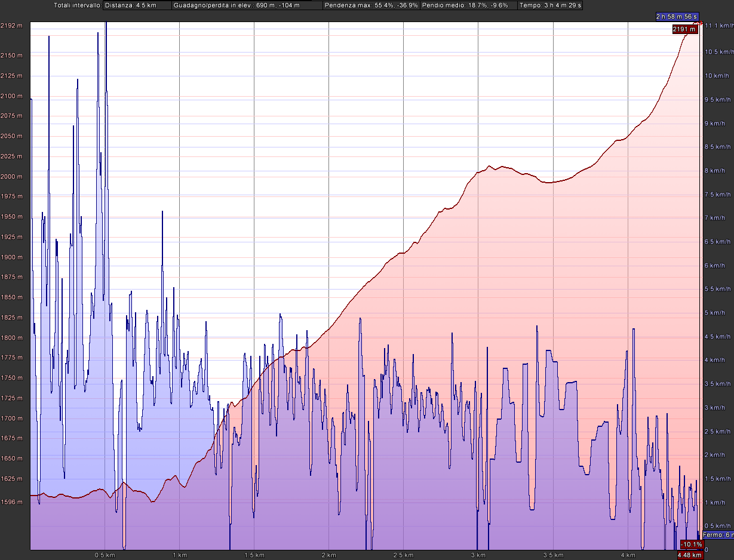This screenshot has height=560, width=734.
Task: Click the 'Pendenza max: 55.4%, -36.9%' field
Action: coord(371,5)
